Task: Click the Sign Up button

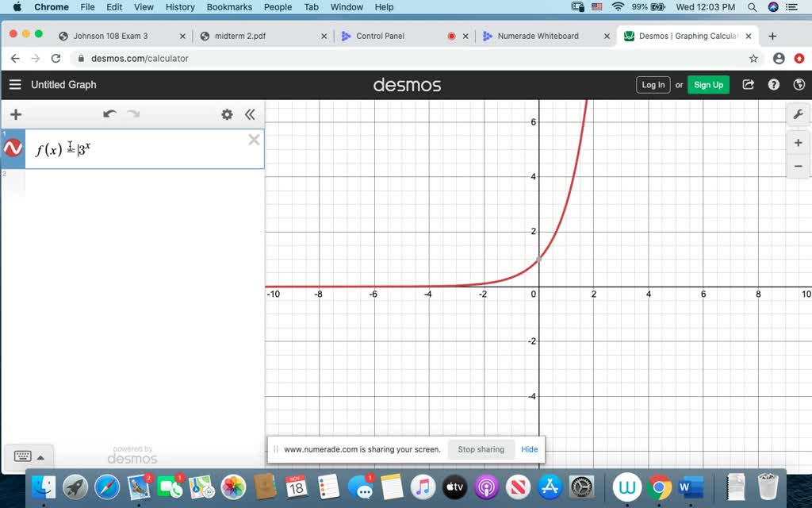Action: (708, 84)
